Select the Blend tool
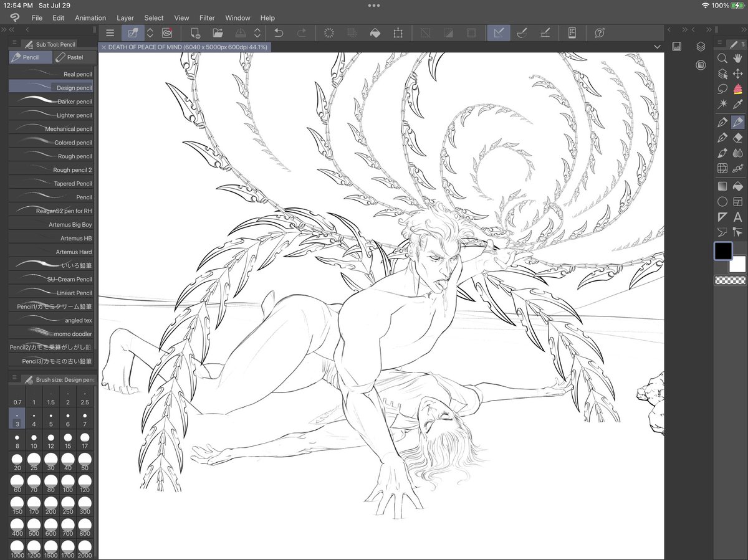 [738, 153]
